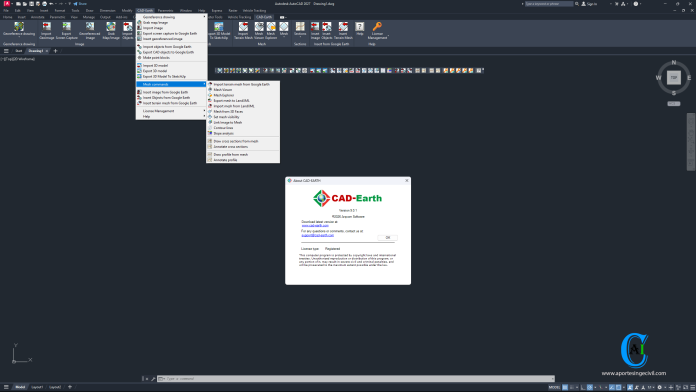This screenshot has width=696, height=392.
Task: Open www.cad-earth.com link in dialog
Action: click(315, 226)
